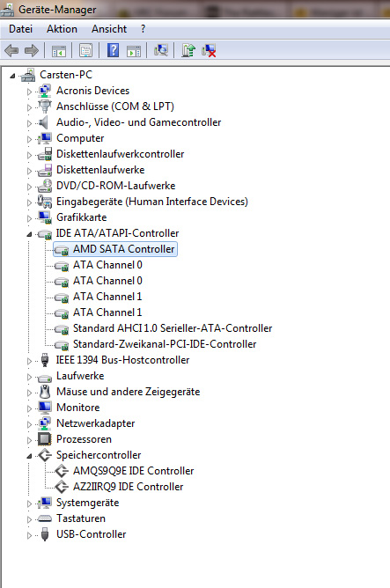Expand the USB-Controller category
390x588 pixels.
pos(29,535)
